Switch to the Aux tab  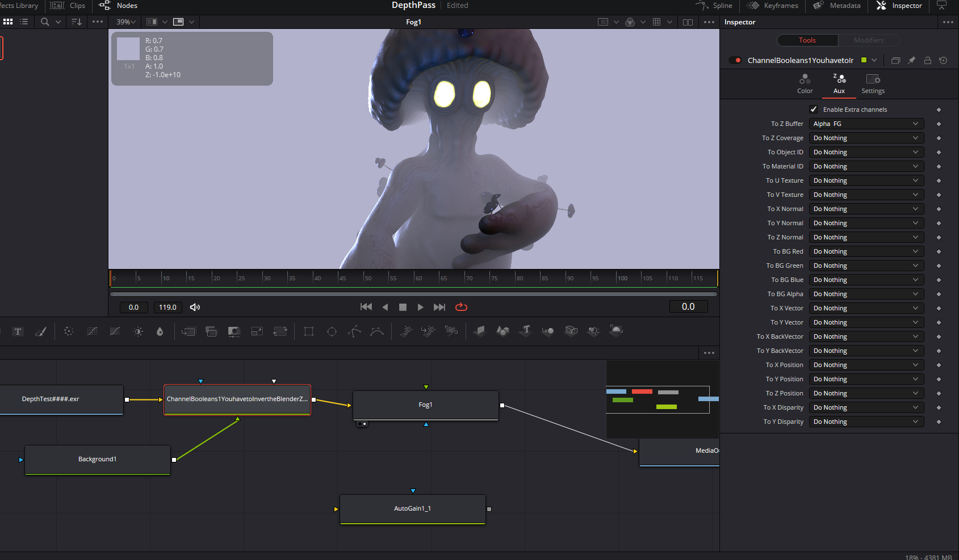click(x=839, y=83)
